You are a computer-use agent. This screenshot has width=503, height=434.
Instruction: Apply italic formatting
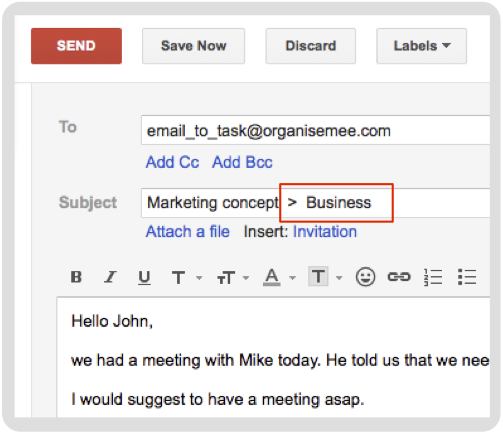point(110,277)
